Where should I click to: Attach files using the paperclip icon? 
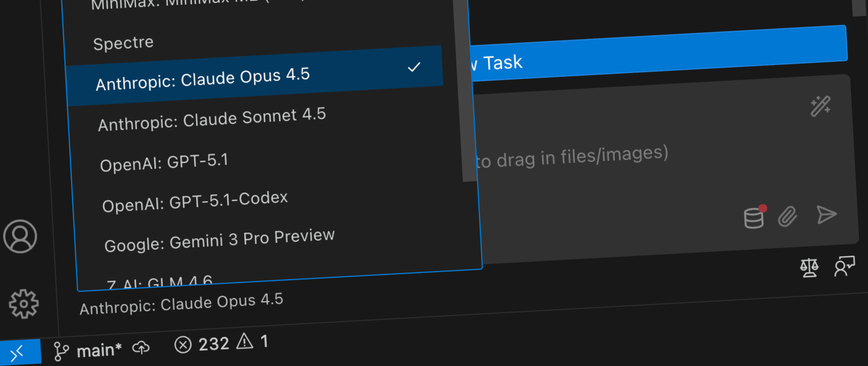point(787,216)
